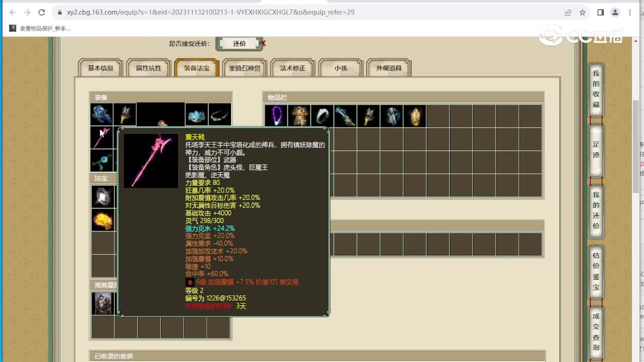Click the 法宝 panel header
This screenshot has width=644, height=362.
click(103, 178)
